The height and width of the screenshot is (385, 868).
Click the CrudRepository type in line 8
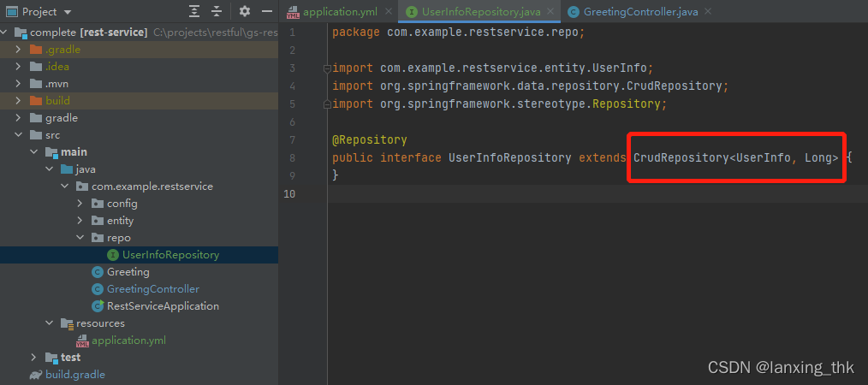coord(681,157)
